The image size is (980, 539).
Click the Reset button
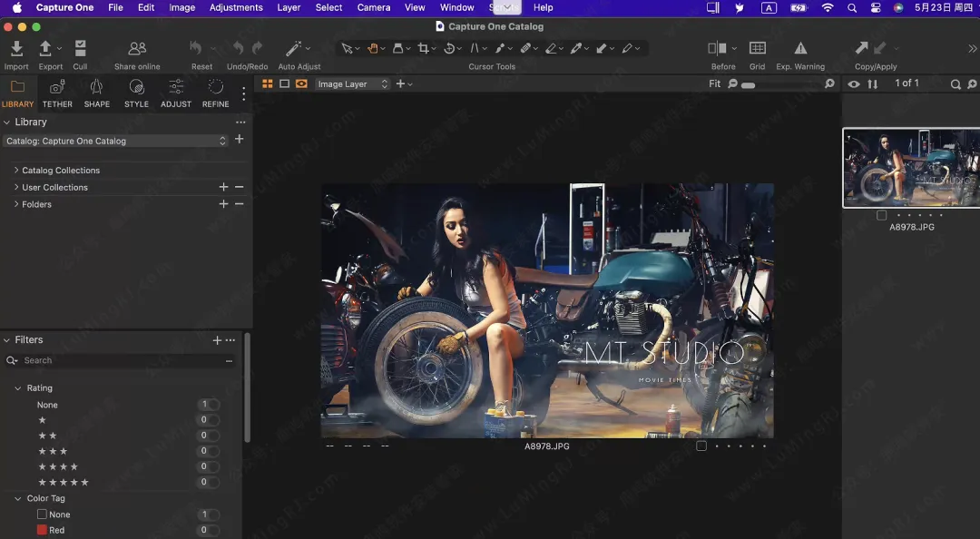tap(196, 49)
